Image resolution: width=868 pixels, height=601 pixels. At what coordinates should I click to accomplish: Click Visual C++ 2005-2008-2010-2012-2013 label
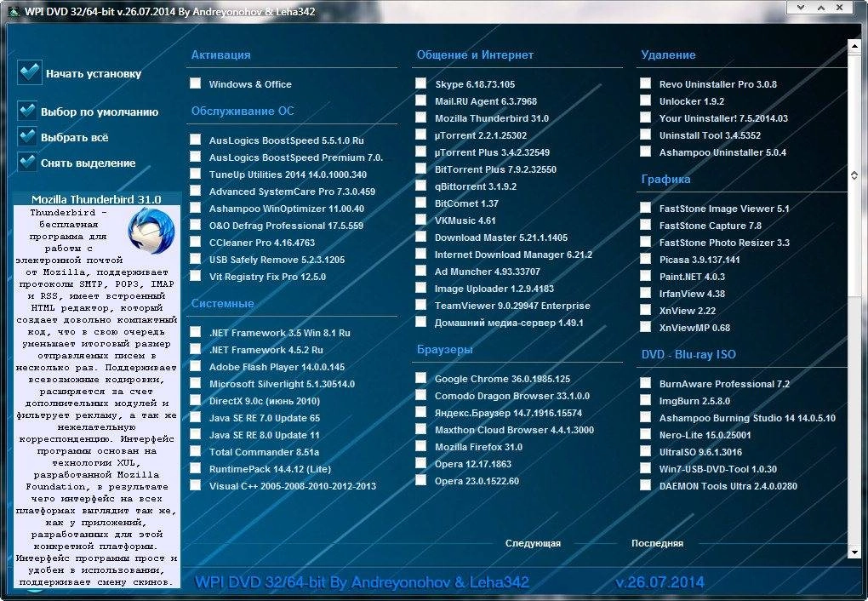(x=292, y=486)
